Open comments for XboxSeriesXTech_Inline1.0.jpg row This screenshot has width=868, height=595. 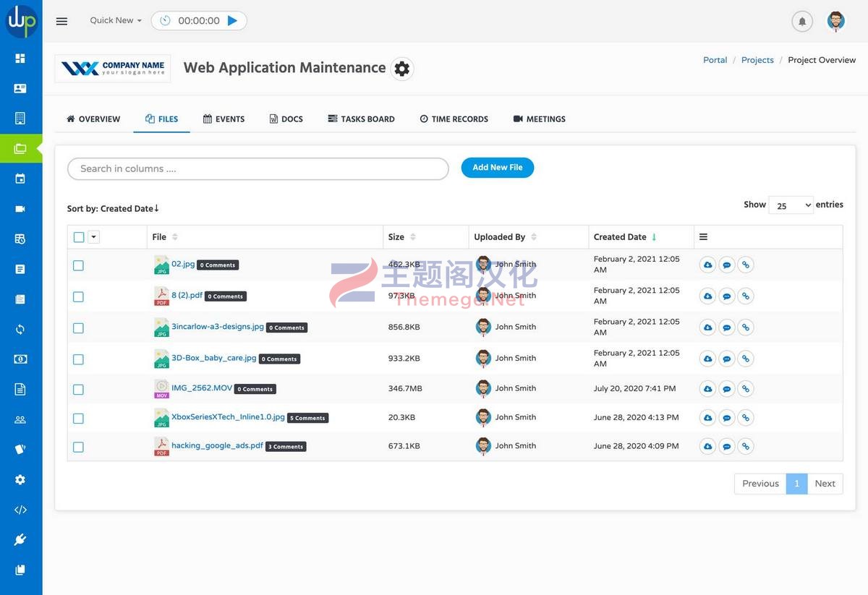click(x=727, y=418)
